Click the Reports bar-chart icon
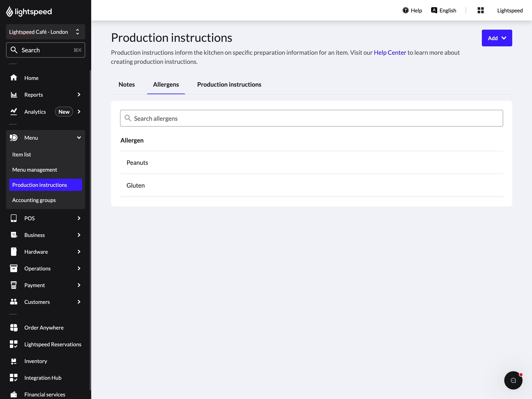This screenshot has width=532, height=399. tap(14, 94)
